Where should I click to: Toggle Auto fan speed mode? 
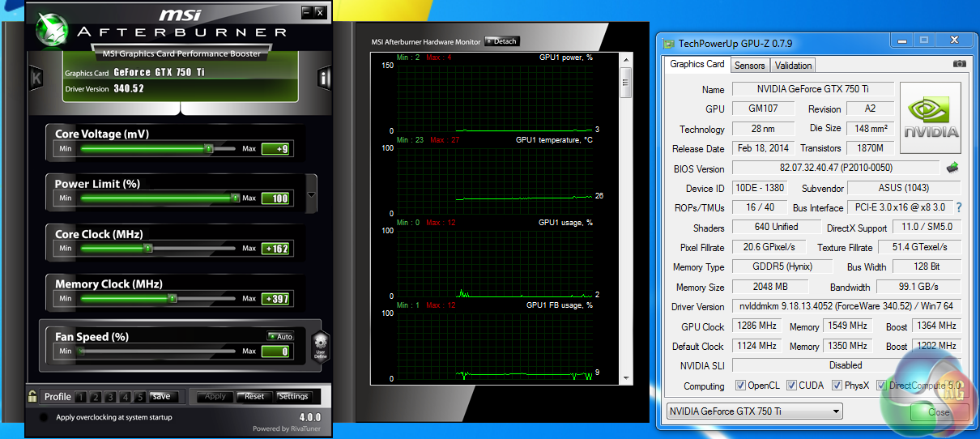coord(281,336)
